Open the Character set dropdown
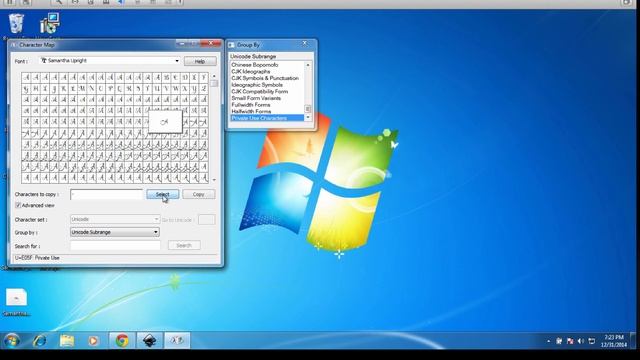640x360 pixels. pos(115,219)
